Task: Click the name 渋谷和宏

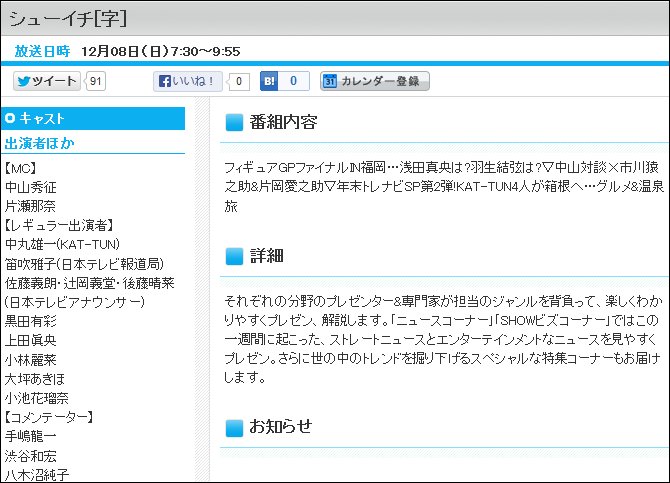Action: [30, 456]
